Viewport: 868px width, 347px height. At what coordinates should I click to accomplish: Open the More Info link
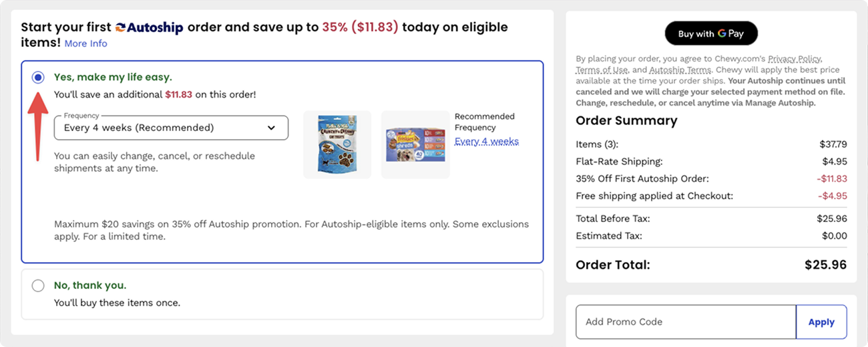85,43
